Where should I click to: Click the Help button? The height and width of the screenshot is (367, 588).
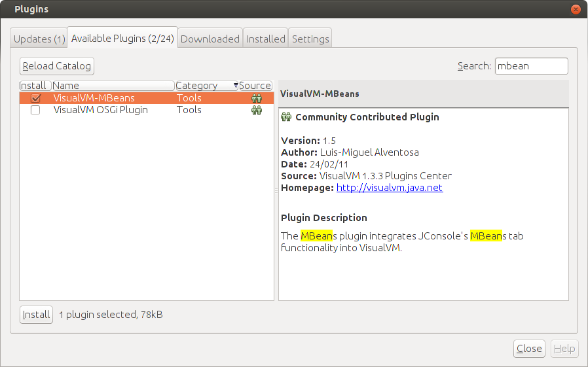[x=564, y=349]
